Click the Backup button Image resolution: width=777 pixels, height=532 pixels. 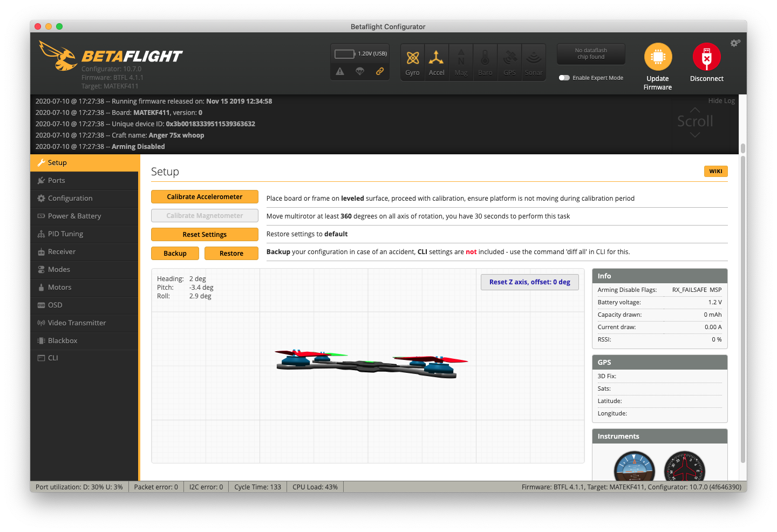click(x=175, y=254)
